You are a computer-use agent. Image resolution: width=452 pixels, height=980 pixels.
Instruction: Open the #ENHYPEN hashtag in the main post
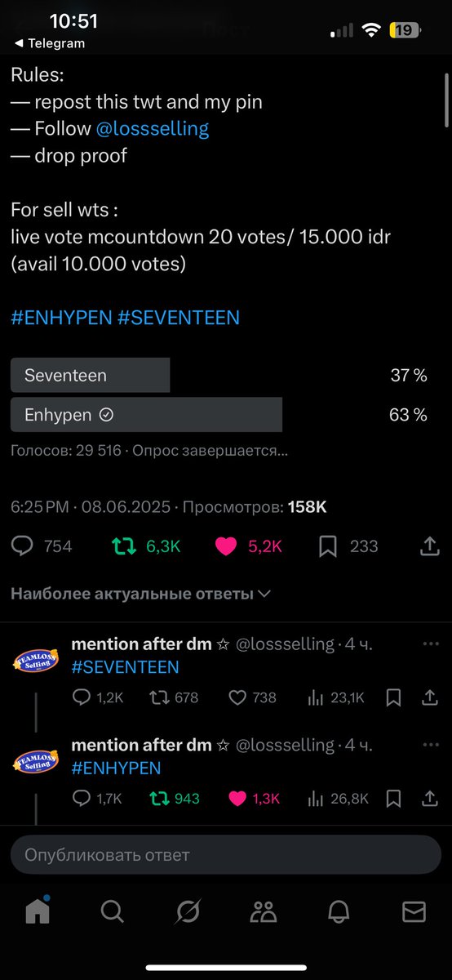click(61, 317)
